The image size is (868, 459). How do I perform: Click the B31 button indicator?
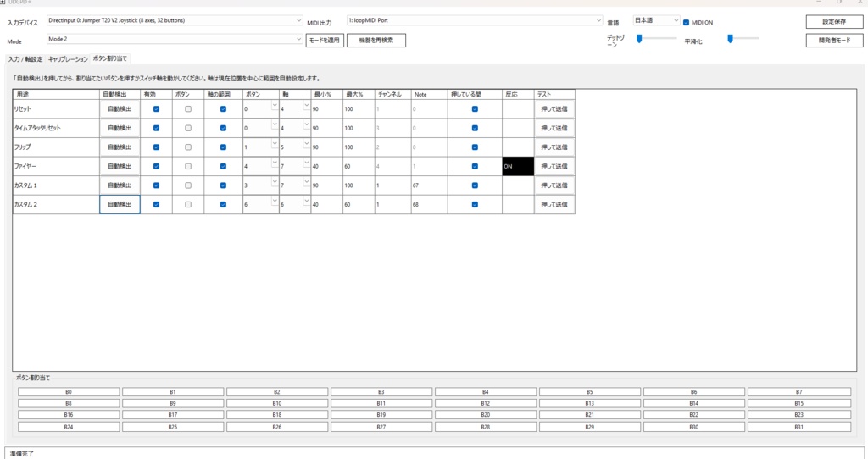point(798,427)
